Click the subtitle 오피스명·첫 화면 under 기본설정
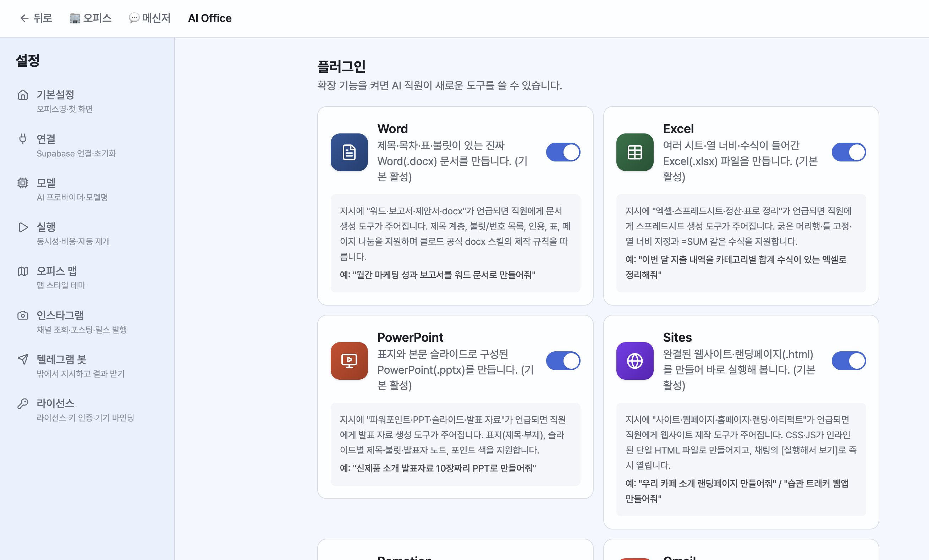 coord(65,109)
